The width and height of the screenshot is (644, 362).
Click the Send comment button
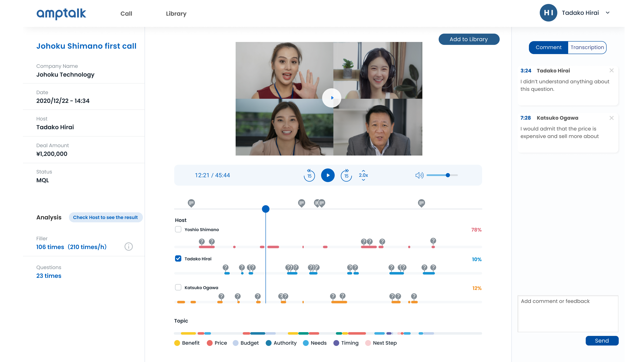pyautogui.click(x=602, y=340)
